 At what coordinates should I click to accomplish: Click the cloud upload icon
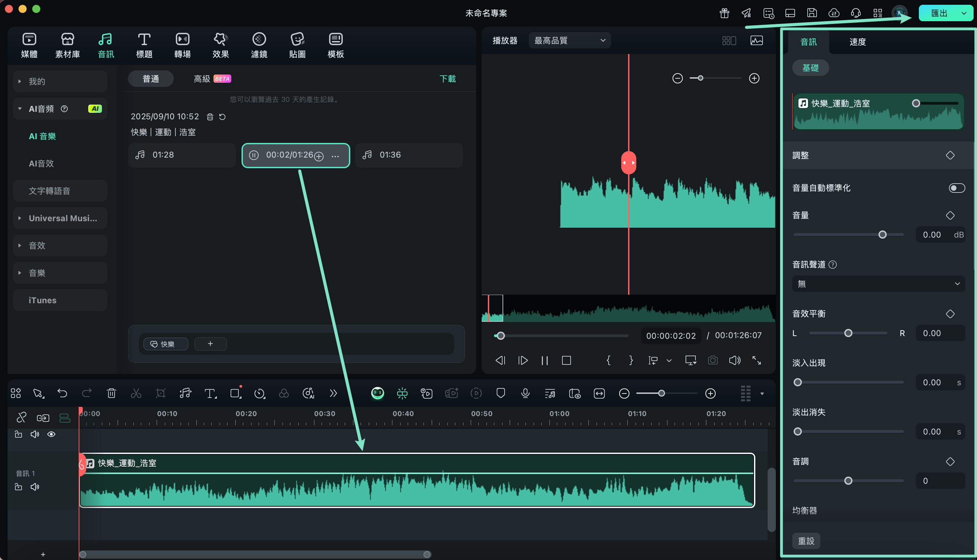pyautogui.click(x=834, y=13)
